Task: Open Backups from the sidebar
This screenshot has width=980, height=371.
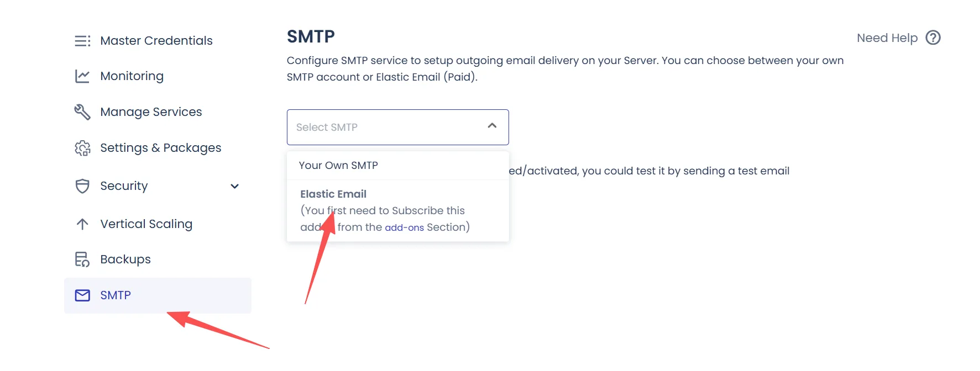Action: pyautogui.click(x=125, y=259)
